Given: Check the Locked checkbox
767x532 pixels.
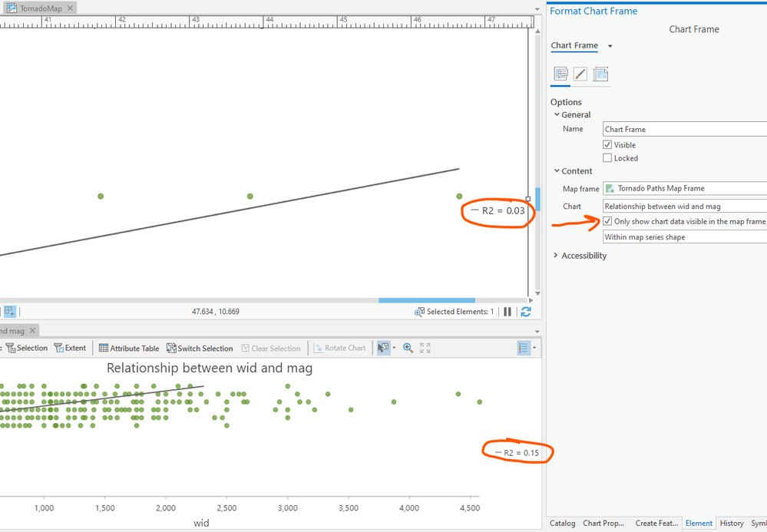Looking at the screenshot, I should 607,158.
